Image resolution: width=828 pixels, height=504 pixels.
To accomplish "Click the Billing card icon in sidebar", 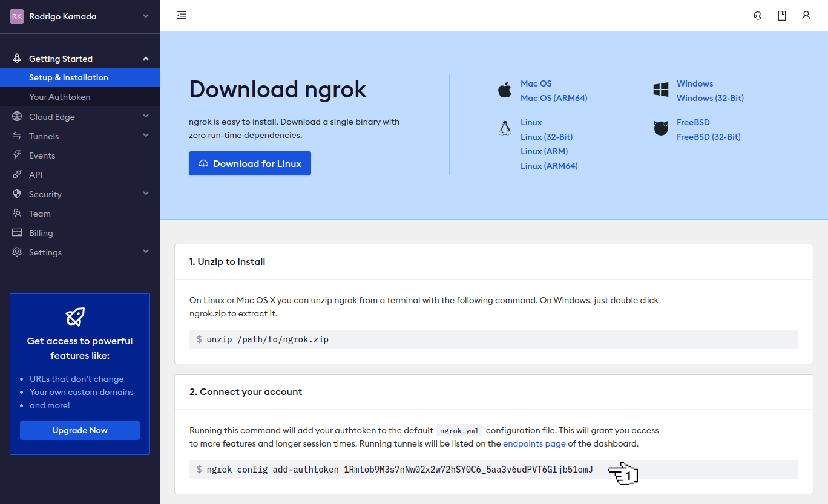I will [x=17, y=232].
